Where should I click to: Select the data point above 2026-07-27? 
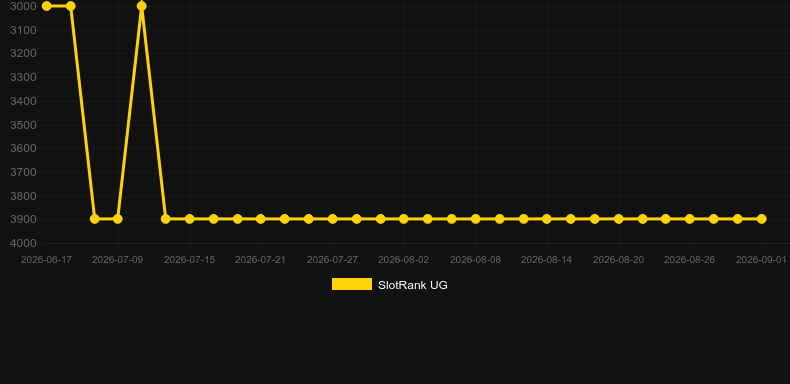(333, 219)
